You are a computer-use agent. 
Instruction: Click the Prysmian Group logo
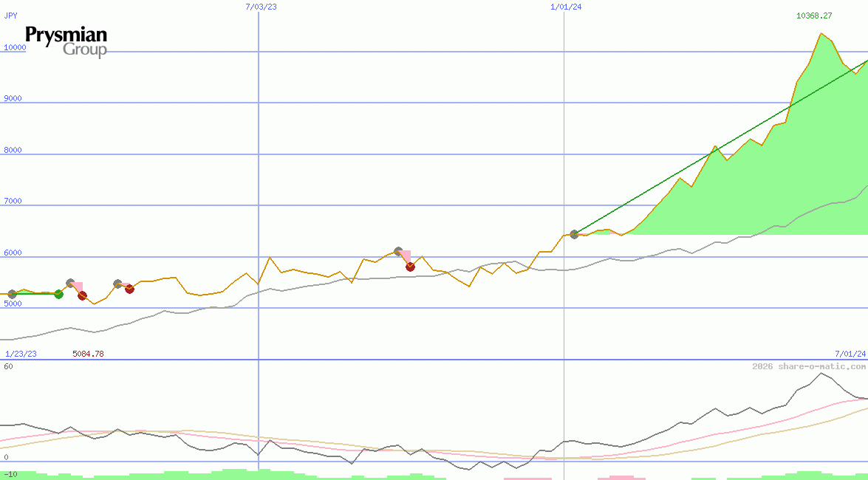point(66,41)
